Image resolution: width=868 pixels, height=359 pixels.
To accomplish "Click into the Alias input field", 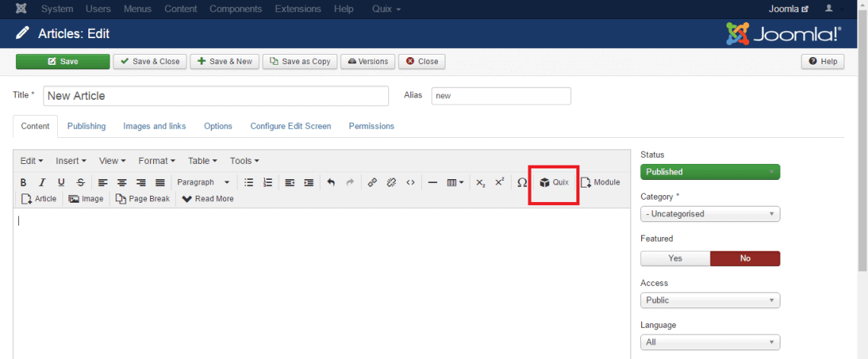I will pyautogui.click(x=500, y=96).
